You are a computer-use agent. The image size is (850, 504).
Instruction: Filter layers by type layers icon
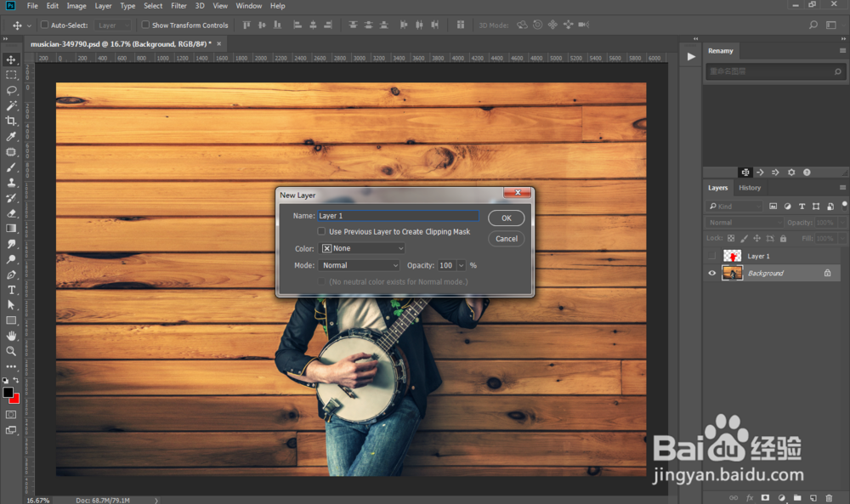[802, 207]
